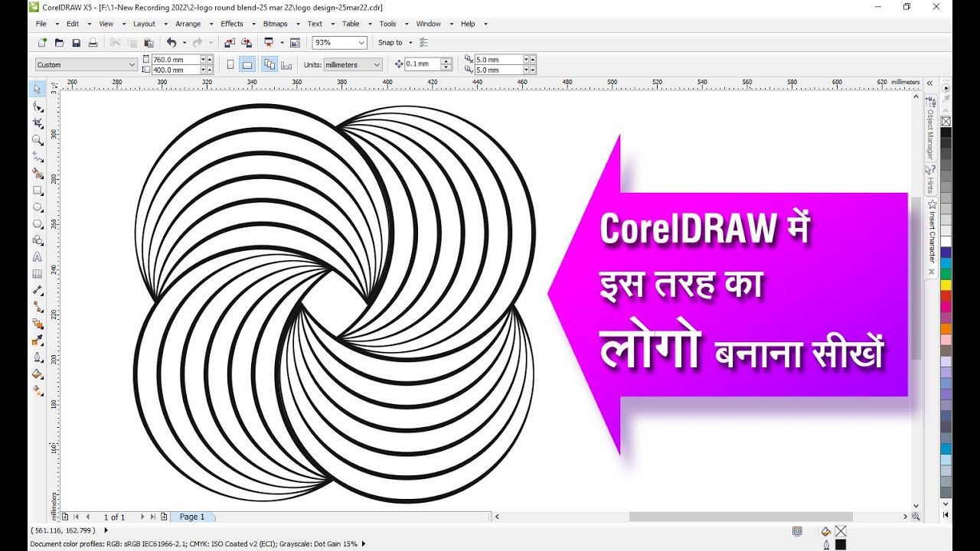Select the Basic Shapes tool
This screenshot has height=551, width=980.
[x=38, y=240]
